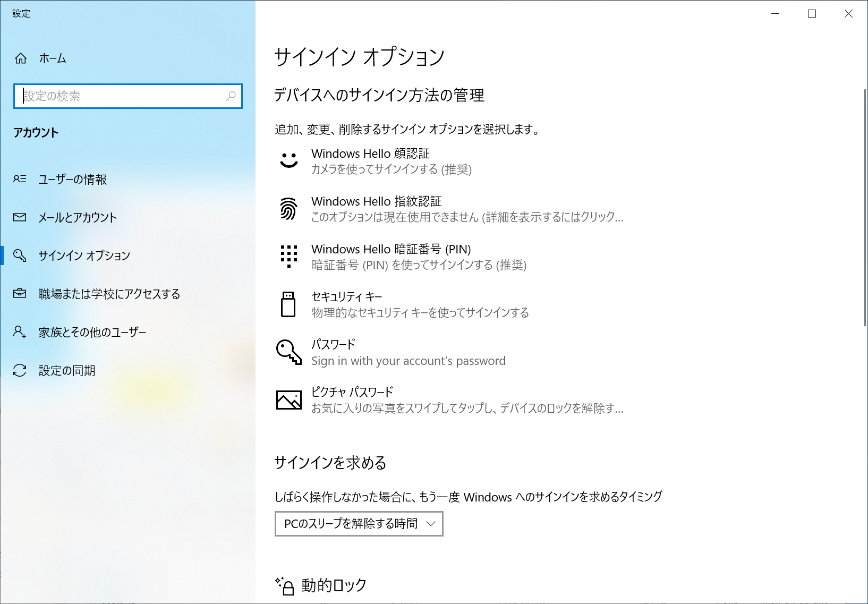
Task: Focus the 設定の検索 search field
Action: (x=128, y=96)
